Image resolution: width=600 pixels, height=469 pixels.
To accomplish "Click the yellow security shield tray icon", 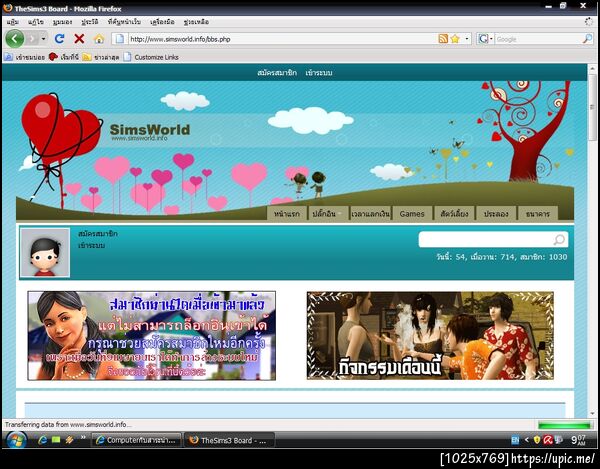I will tap(537, 440).
